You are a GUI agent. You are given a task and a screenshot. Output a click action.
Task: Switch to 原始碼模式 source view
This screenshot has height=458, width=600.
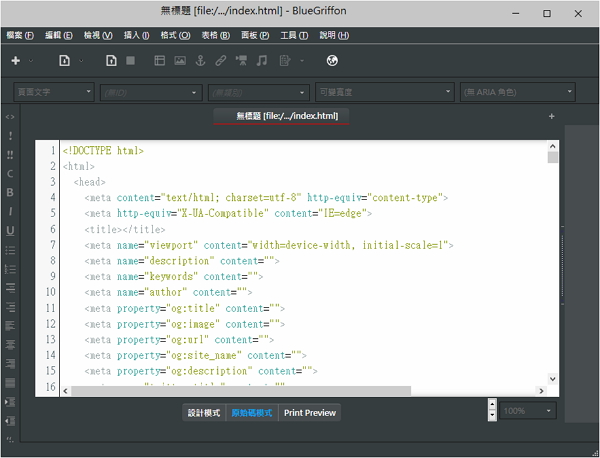[x=252, y=413]
